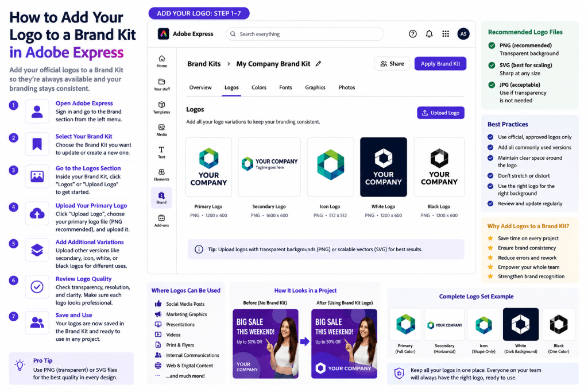Screen dimensions: 588x392
Task: Click the Marketing Graphics megaphone icon
Action: pos(158,314)
